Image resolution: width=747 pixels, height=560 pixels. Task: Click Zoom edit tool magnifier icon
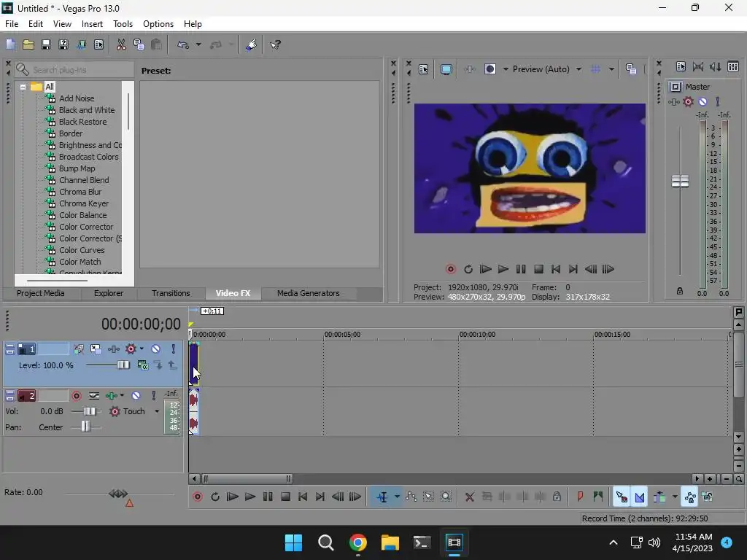[446, 497]
